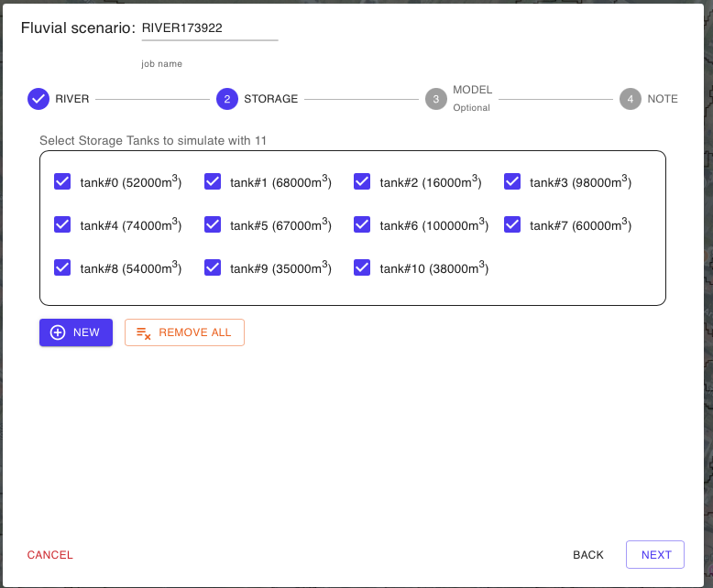Go to MODEL step number 3 icon
Image resolution: width=713 pixels, height=588 pixels.
[x=436, y=99]
